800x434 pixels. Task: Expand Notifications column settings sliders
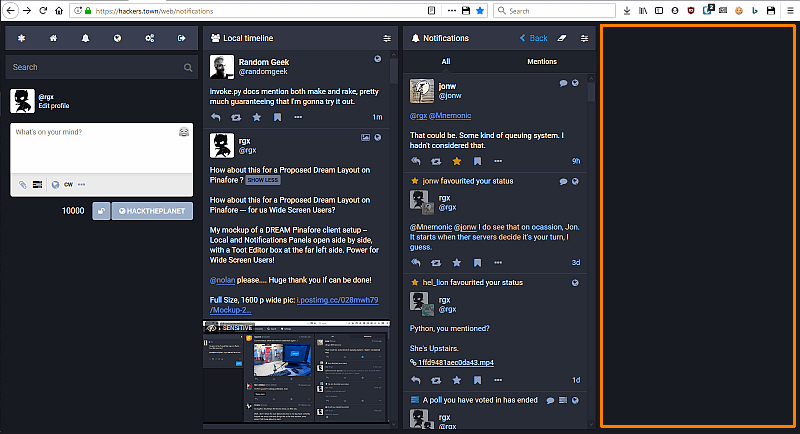click(585, 38)
